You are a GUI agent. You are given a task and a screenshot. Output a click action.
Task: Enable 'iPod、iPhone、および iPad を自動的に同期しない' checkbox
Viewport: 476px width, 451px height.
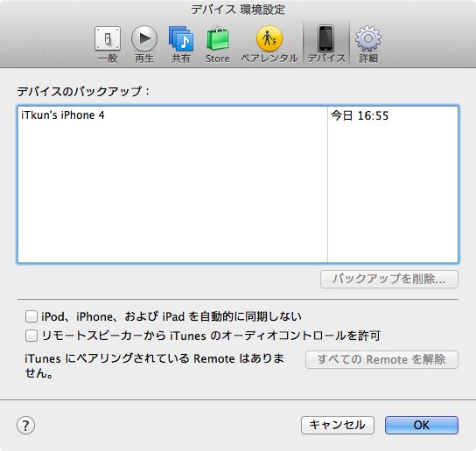31,316
